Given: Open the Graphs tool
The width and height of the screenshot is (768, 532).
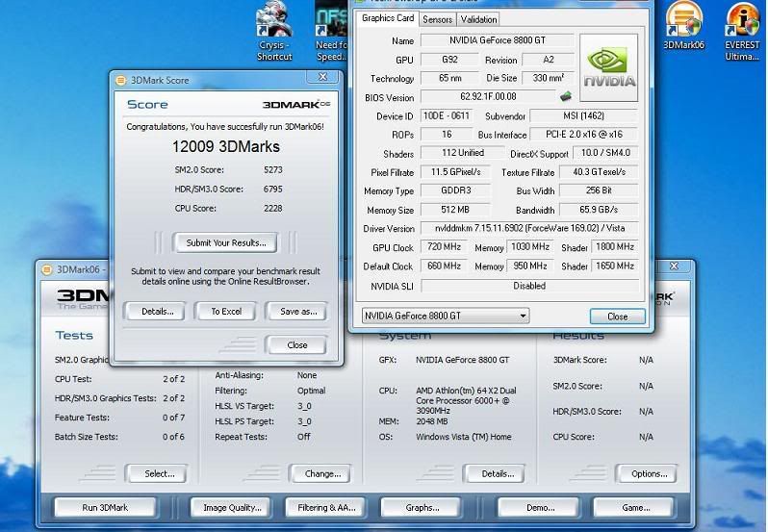Looking at the screenshot, I should [x=422, y=508].
